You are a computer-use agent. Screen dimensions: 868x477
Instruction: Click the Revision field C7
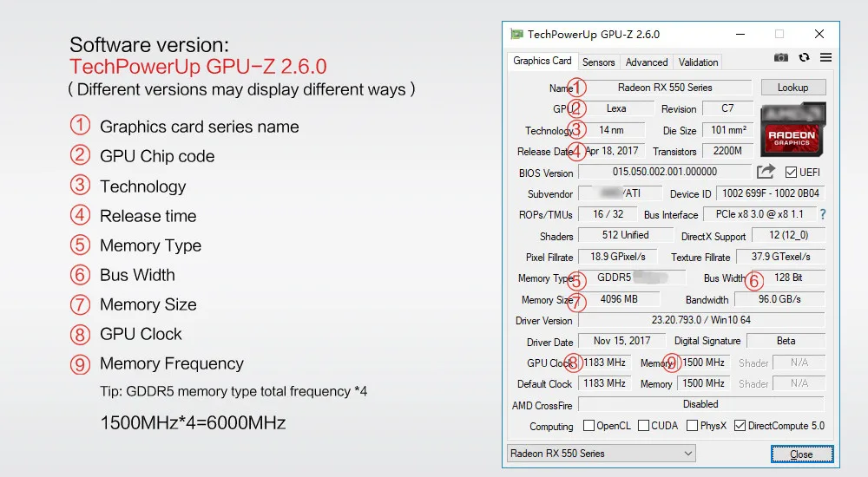pyautogui.click(x=727, y=108)
